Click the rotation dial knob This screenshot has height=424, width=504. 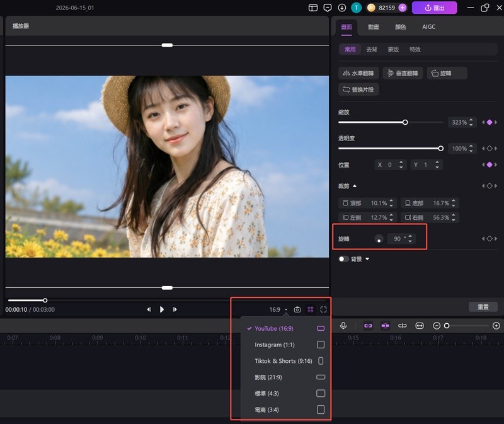tap(379, 239)
